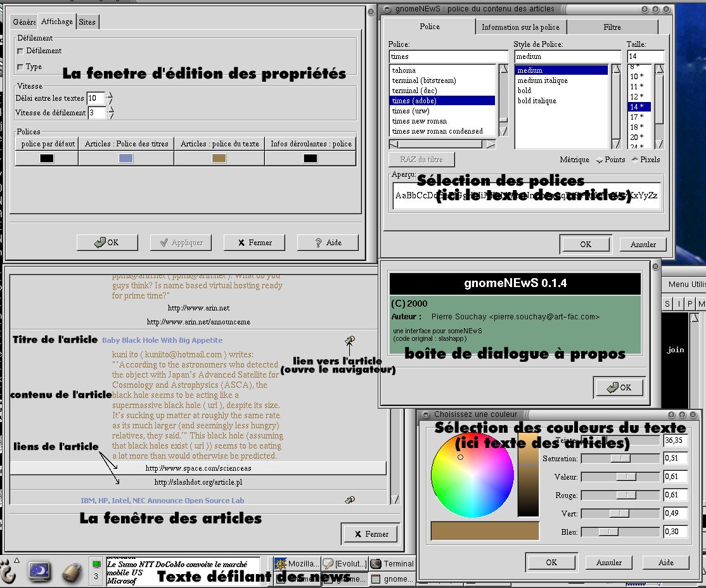Open the http://slashdot.org/article.pl link
This screenshot has height=588, width=706.
point(198,482)
